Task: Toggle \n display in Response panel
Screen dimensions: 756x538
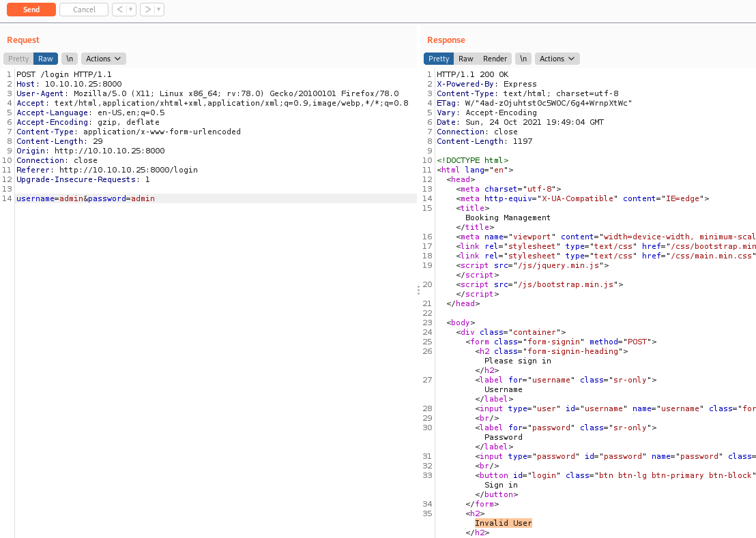Action: coord(523,59)
